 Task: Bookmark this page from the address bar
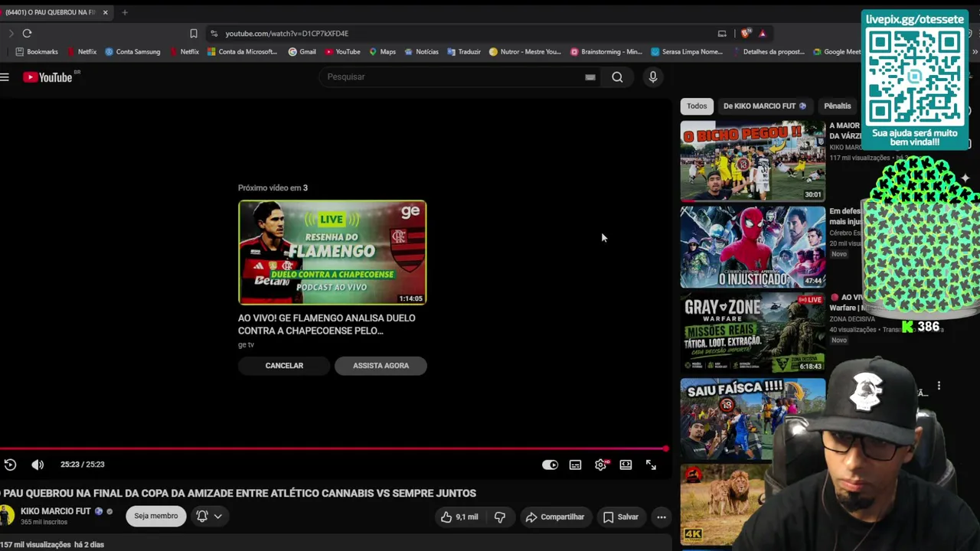pyautogui.click(x=194, y=33)
